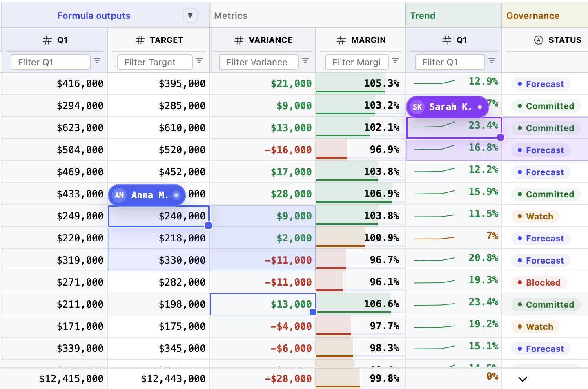Select the $271,000 Q1 cell
The image size is (588, 389).
pyautogui.click(x=54, y=282)
